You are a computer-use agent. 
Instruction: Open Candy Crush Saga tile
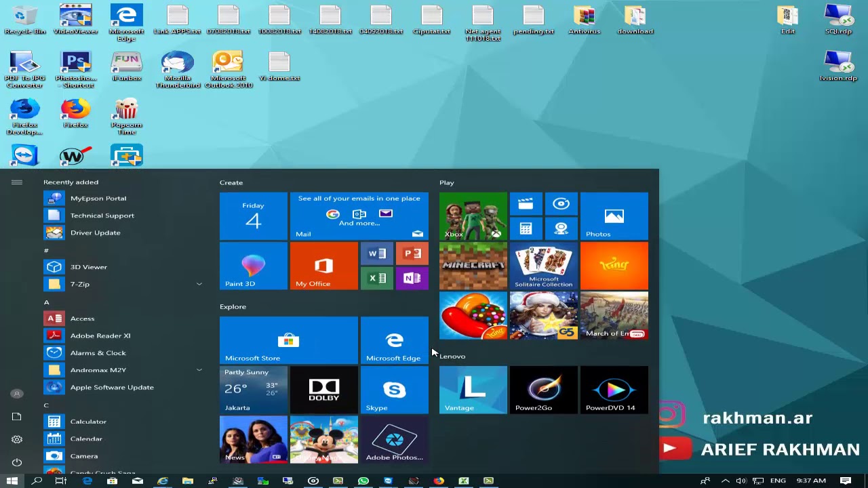click(473, 315)
